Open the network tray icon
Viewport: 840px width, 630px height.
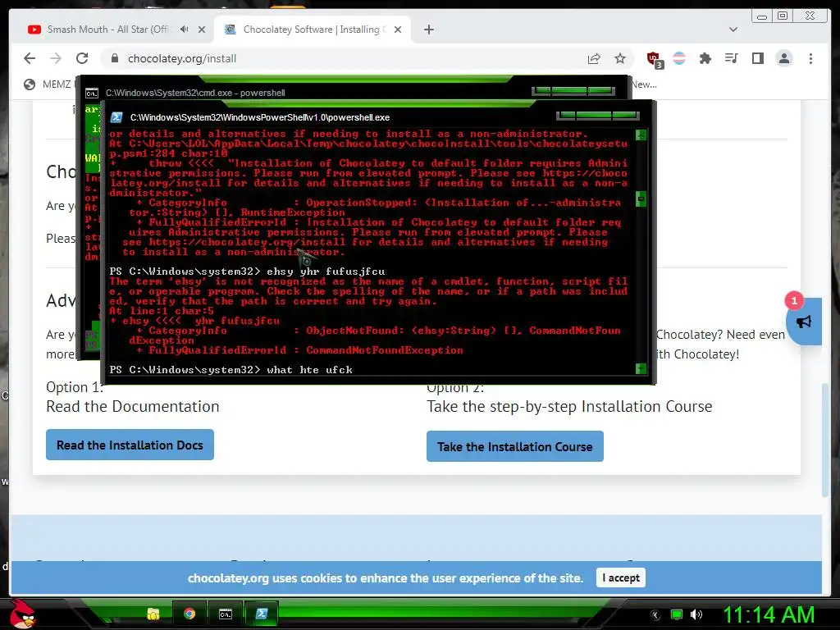[677, 614]
